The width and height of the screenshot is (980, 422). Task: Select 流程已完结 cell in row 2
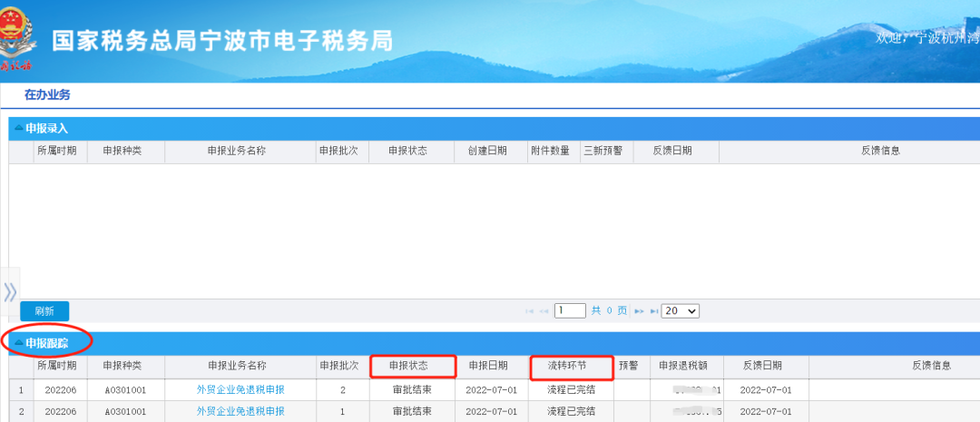tap(572, 411)
